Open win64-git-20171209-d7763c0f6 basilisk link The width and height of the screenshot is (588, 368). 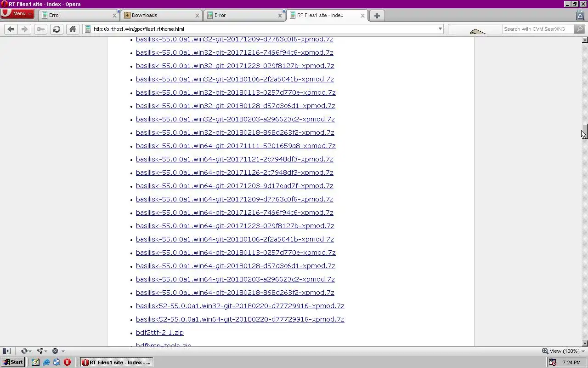tap(235, 199)
